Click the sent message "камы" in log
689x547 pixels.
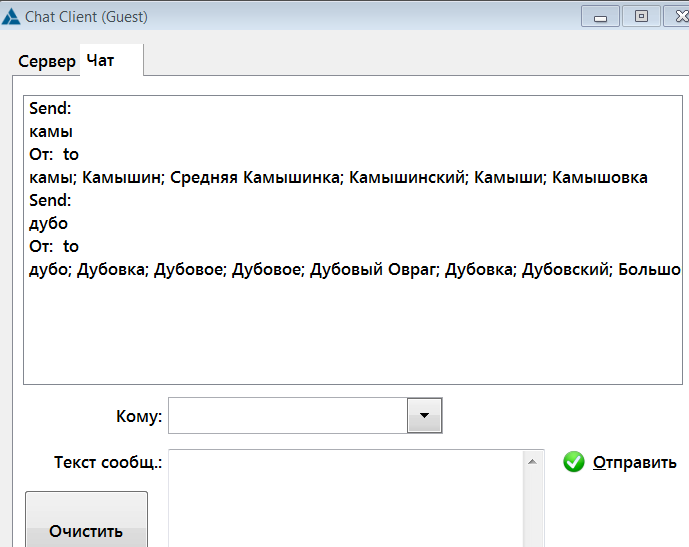(x=51, y=131)
